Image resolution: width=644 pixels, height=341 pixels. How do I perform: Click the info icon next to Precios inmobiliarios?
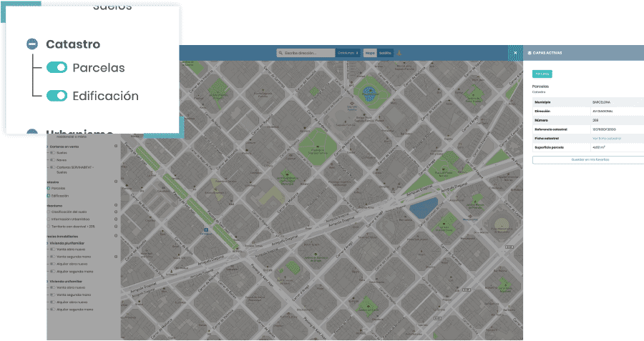[116, 235]
